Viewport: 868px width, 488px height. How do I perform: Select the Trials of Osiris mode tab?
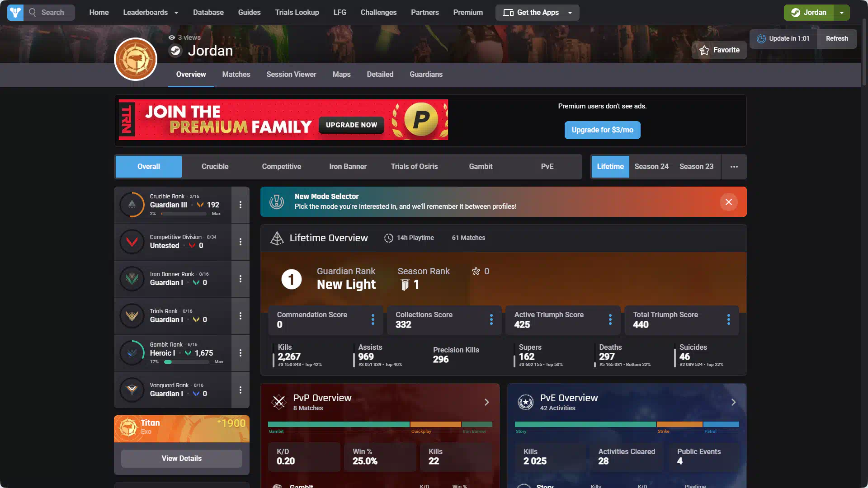pyautogui.click(x=415, y=167)
